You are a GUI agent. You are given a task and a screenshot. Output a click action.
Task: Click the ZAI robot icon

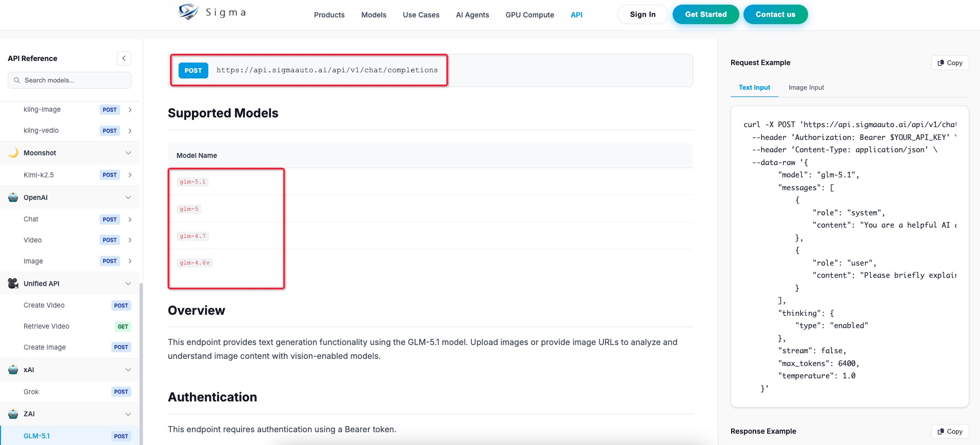[13, 414]
